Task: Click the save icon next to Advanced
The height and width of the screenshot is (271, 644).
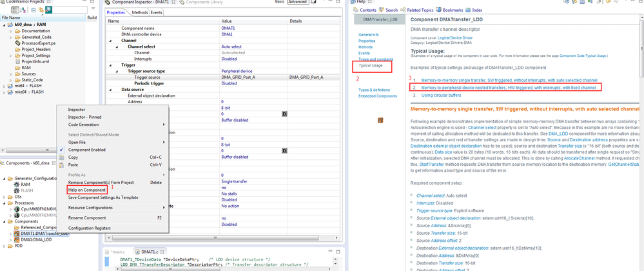Action: [314, 2]
